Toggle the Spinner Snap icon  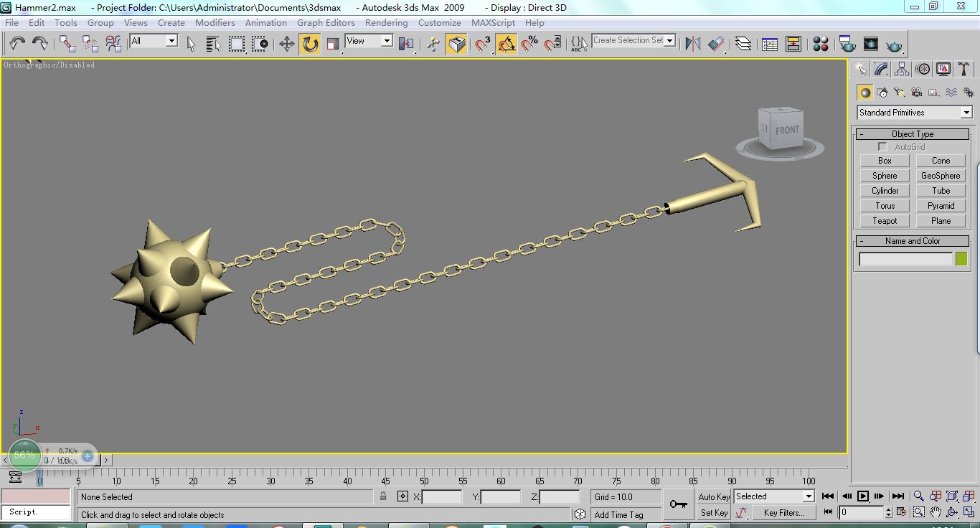(552, 44)
